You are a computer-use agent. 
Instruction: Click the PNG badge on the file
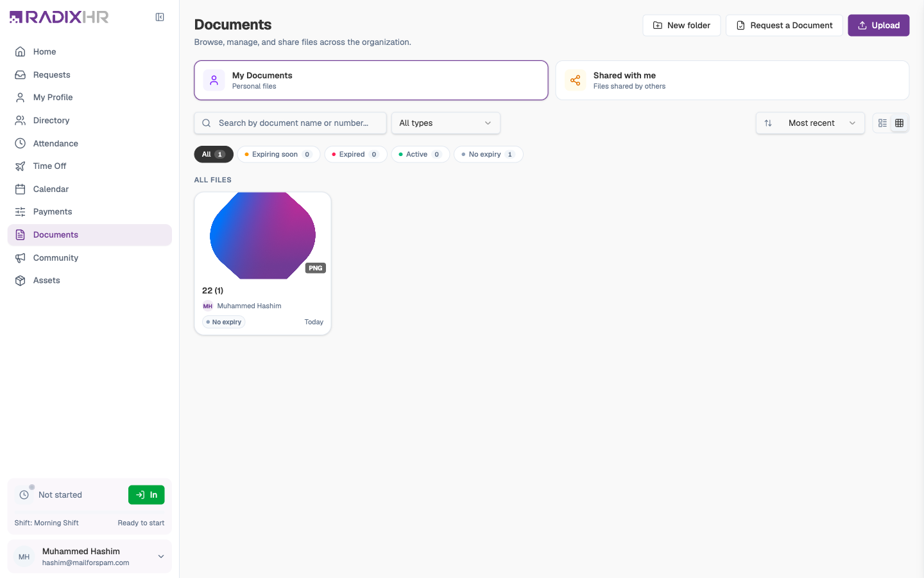tap(316, 268)
